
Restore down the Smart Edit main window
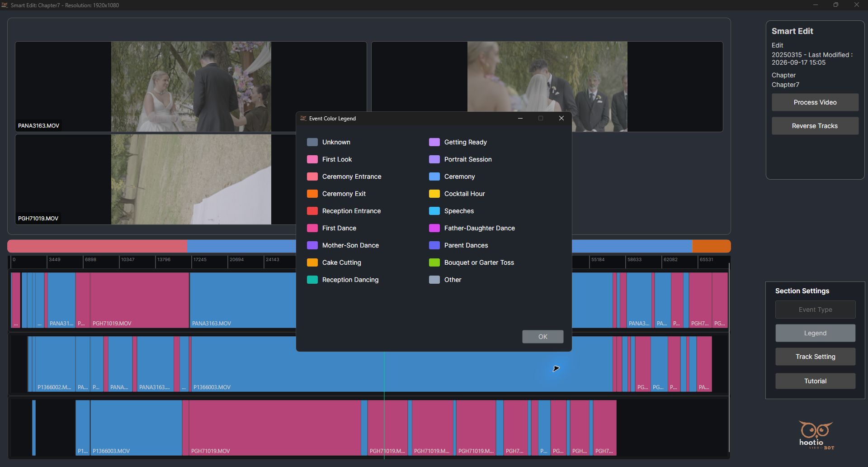tap(835, 5)
